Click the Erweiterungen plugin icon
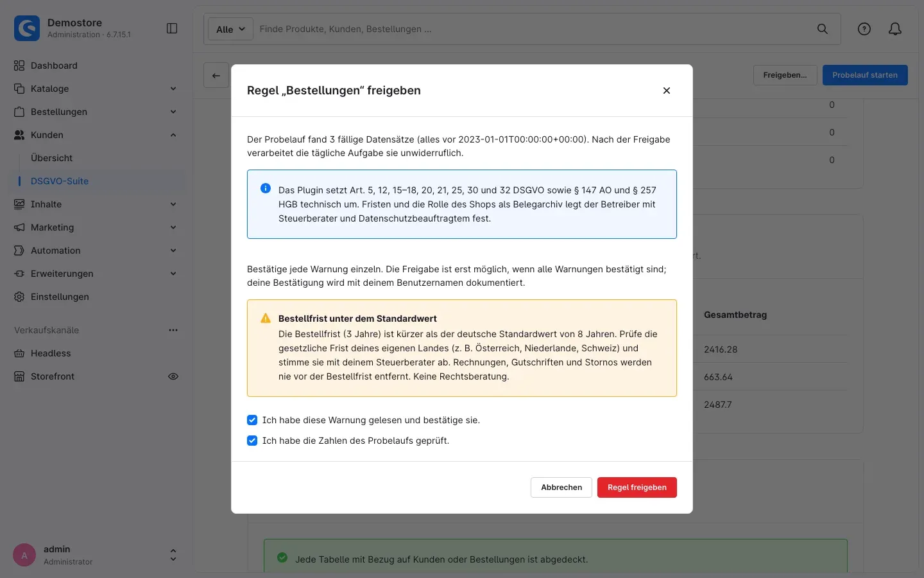This screenshot has width=924, height=578. click(19, 274)
